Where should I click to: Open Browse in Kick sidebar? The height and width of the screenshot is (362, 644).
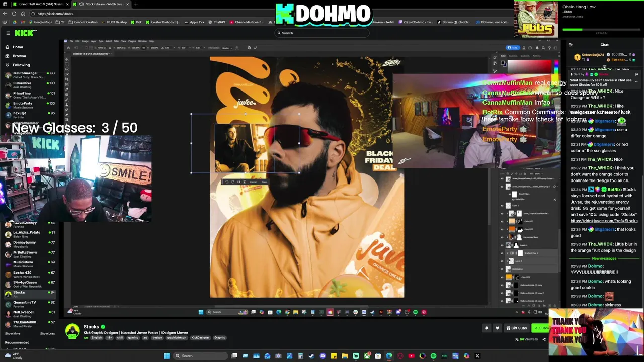19,56
